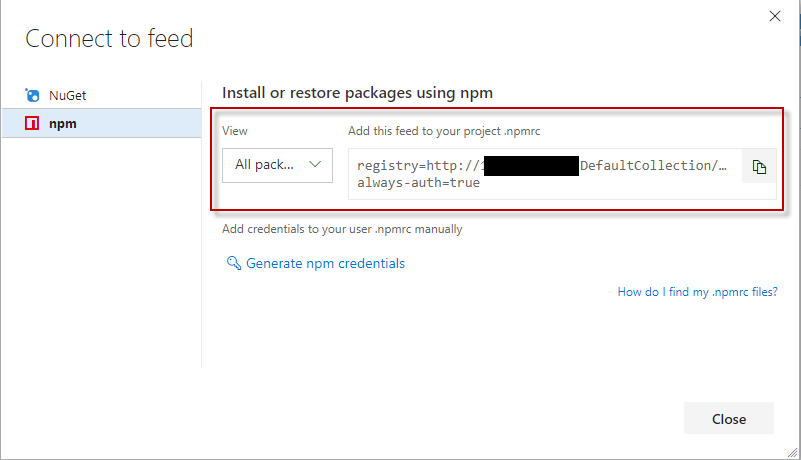Viewport: 801px width, 460px height.
Task: Click the NuGet icon in sidebar
Action: point(33,96)
